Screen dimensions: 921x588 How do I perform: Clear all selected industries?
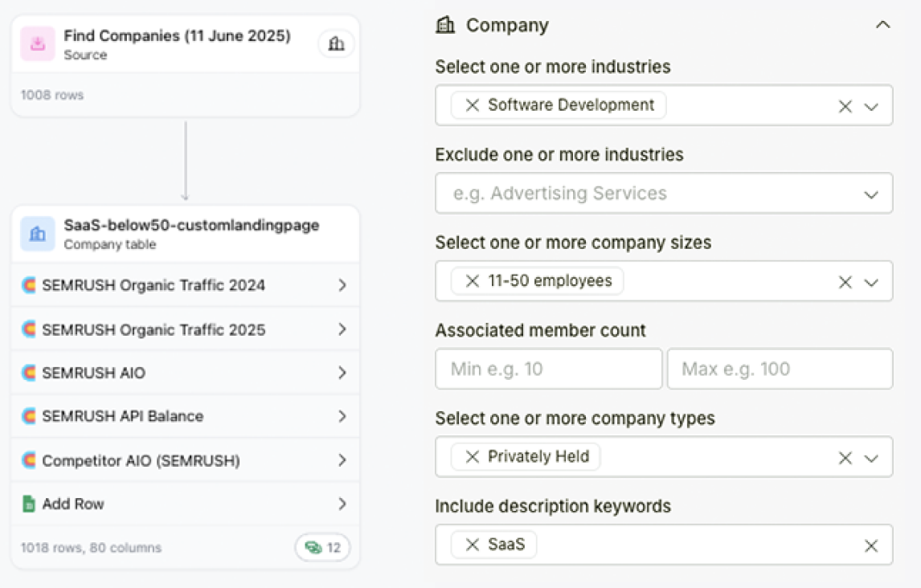[845, 106]
